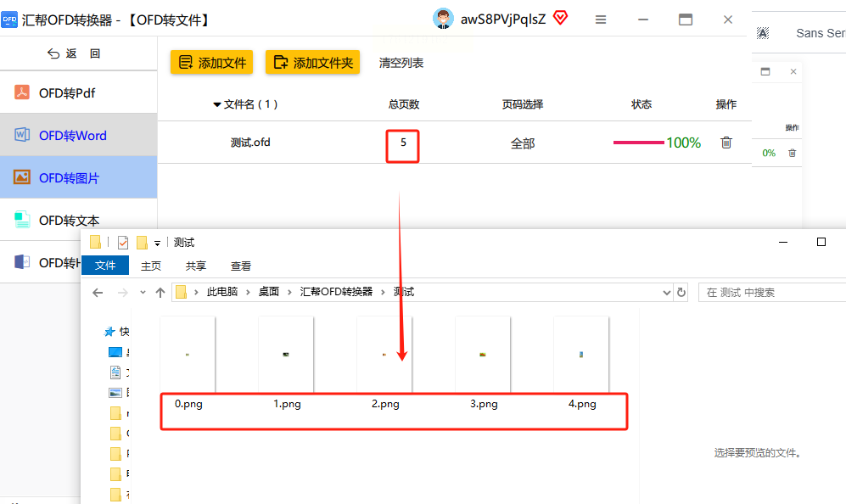The height and width of the screenshot is (504, 846).
Task: Select the 3.png thumbnail
Action: click(483, 355)
